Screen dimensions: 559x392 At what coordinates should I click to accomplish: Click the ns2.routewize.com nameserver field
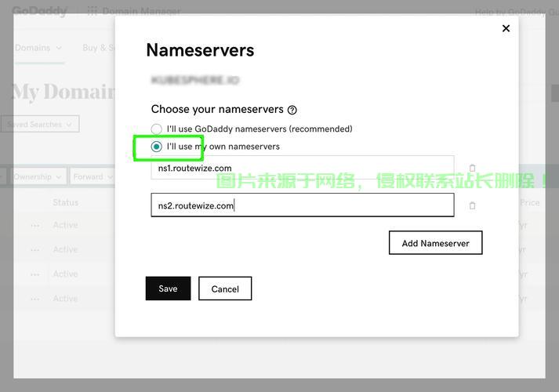[x=303, y=205]
